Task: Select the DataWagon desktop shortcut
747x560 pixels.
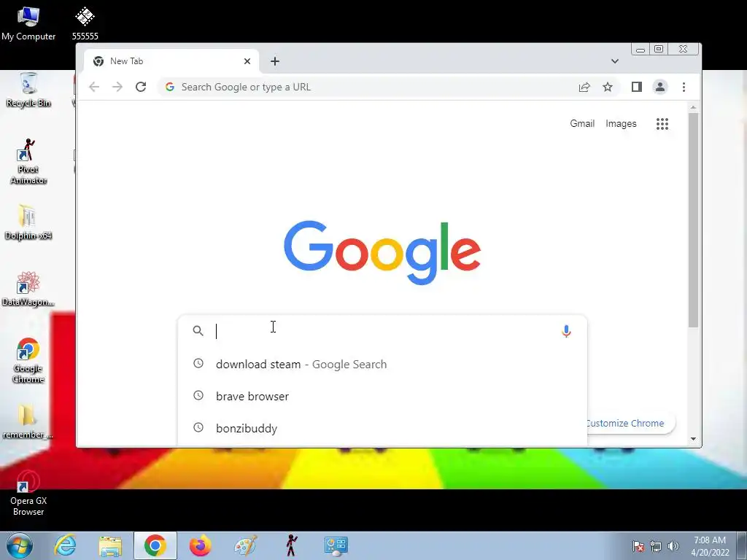Action: 28,289
